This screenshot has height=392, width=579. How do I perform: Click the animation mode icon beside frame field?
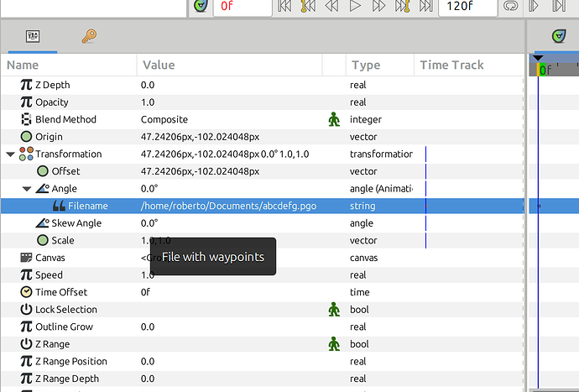pos(201,6)
